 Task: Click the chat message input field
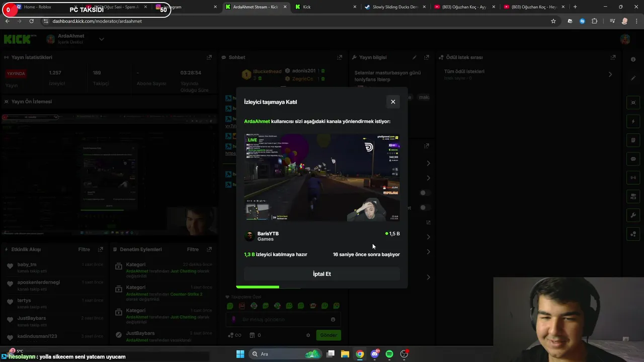(283, 319)
